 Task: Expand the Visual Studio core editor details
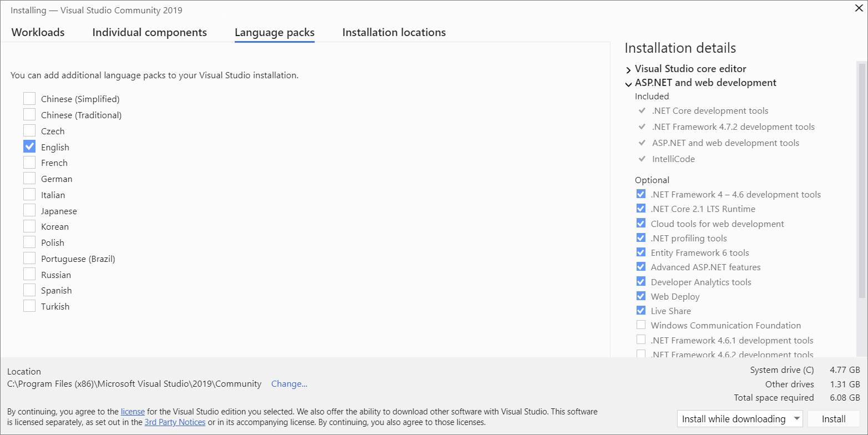629,68
